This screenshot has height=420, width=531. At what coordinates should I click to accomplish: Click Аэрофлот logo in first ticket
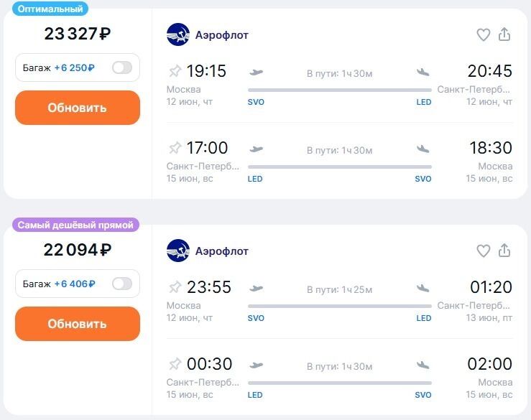pyautogui.click(x=178, y=34)
